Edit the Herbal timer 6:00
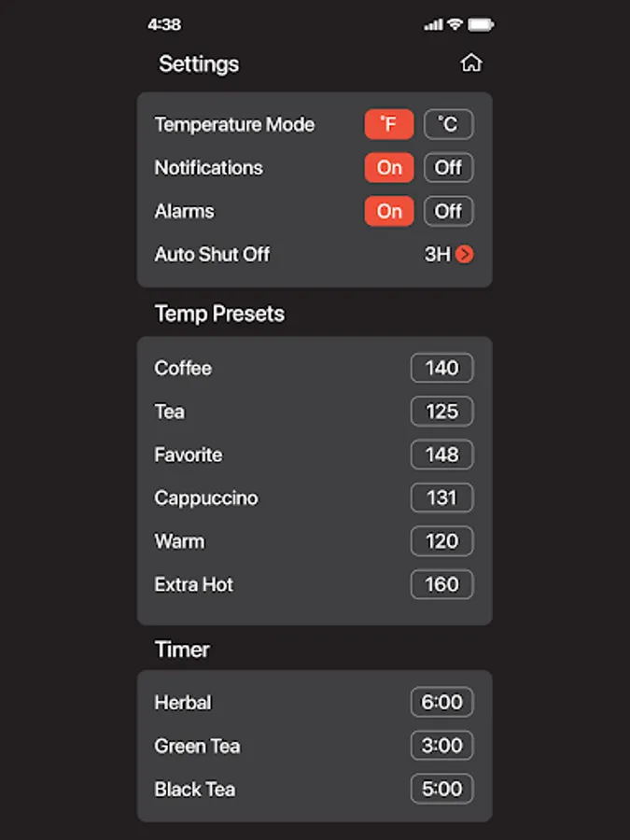630x840 pixels. point(441,702)
